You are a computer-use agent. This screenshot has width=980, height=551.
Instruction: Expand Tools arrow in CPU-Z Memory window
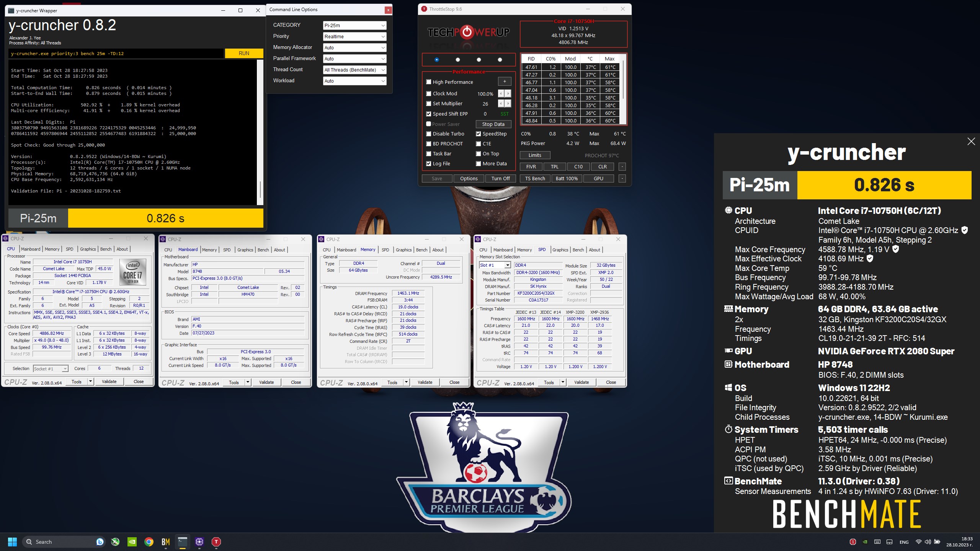point(406,382)
